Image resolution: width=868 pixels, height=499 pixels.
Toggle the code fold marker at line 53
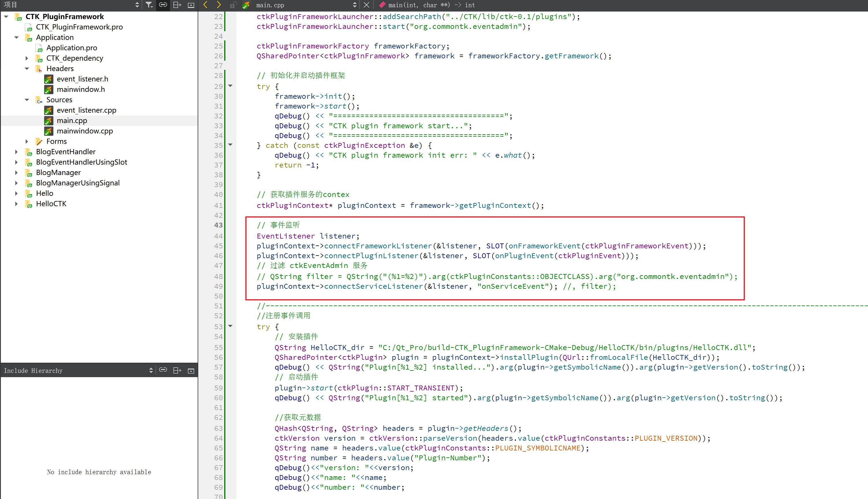tap(230, 326)
